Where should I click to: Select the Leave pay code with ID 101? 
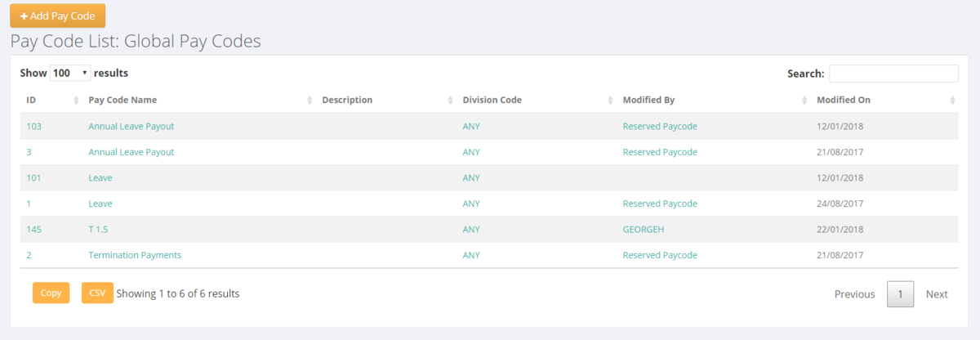click(x=100, y=178)
